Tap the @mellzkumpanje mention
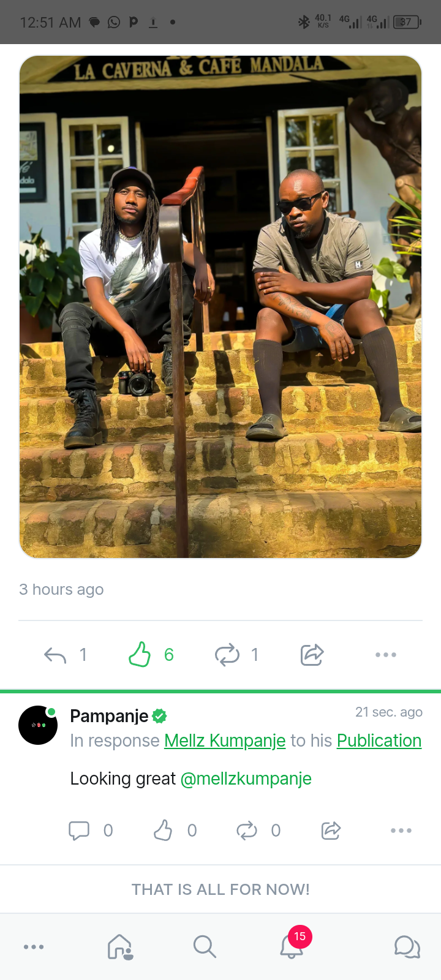The width and height of the screenshot is (441, 980). 246,778
